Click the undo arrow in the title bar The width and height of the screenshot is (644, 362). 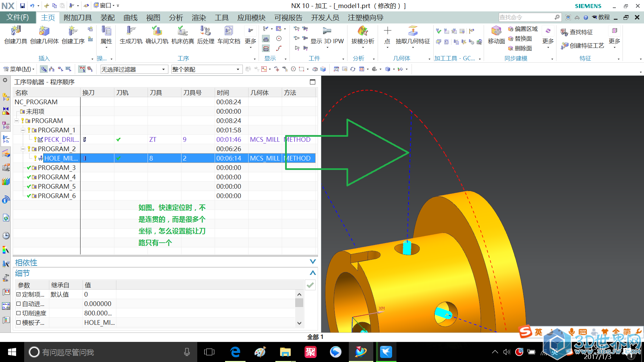point(32,6)
